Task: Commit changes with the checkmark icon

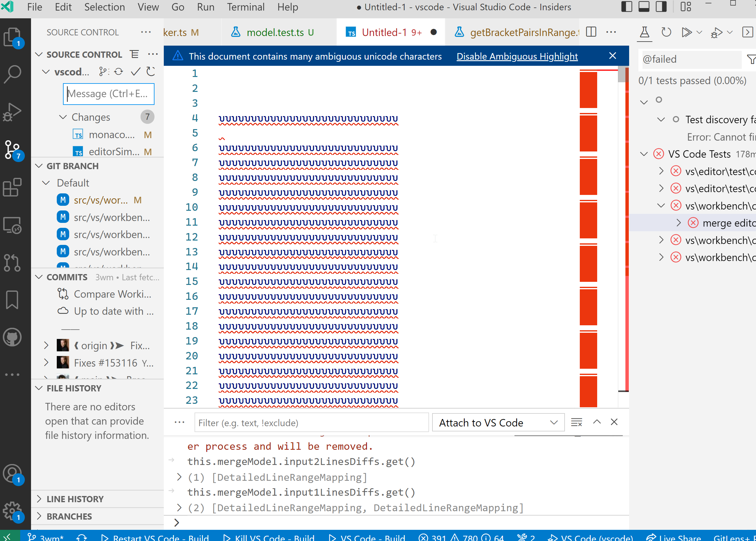Action: (136, 72)
